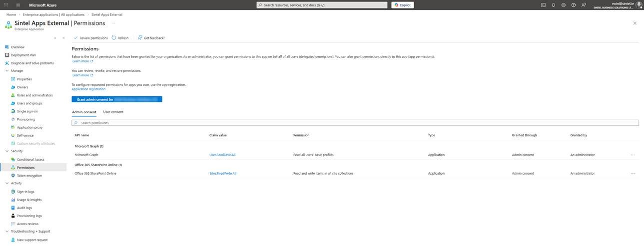Open Provisioning in Manage section
Viewport: 644px width, 246px height.
pos(26,119)
